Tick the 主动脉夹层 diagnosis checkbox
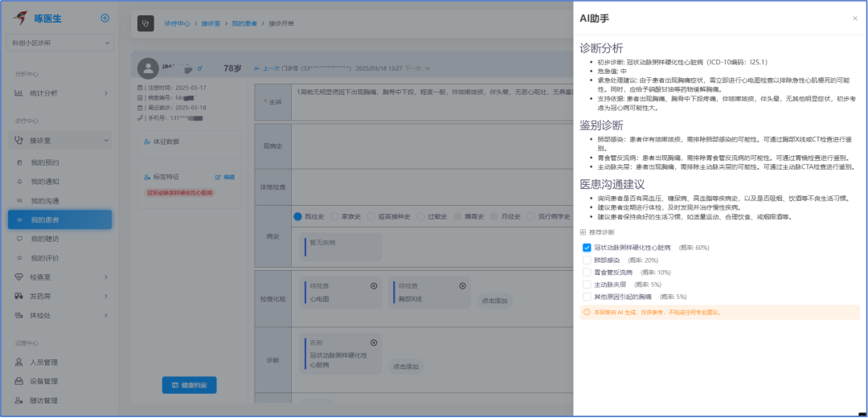This screenshot has width=868, height=418. tap(587, 285)
